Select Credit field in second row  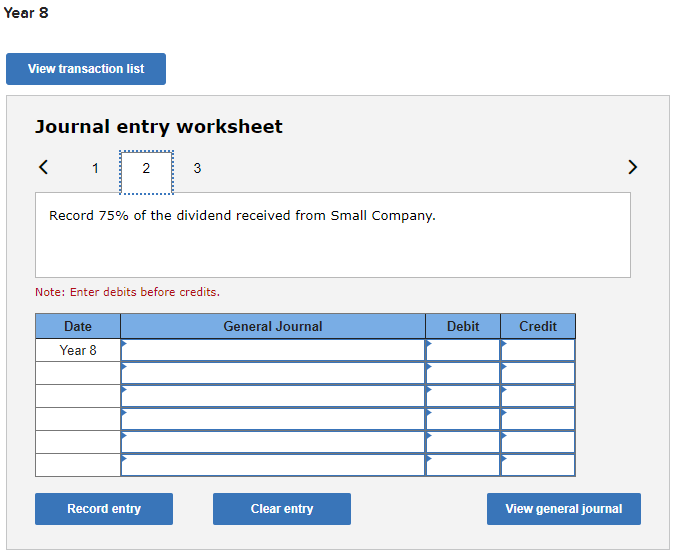click(538, 373)
